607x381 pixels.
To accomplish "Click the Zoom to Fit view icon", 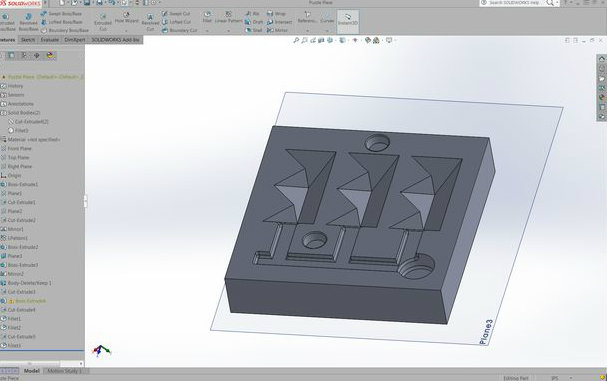I will (296, 40).
